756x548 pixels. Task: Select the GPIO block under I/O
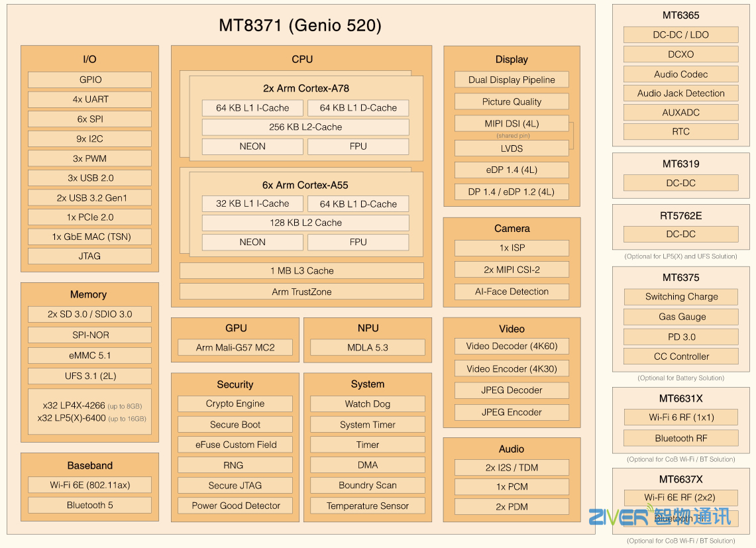pyautogui.click(x=89, y=80)
